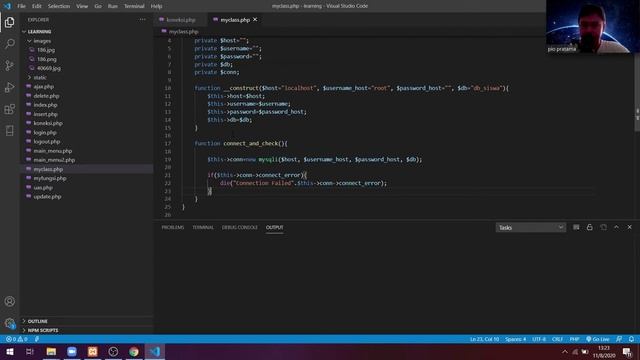Expand the OUTLINE section
Viewport: 640px width, 360px height.
tap(38, 321)
